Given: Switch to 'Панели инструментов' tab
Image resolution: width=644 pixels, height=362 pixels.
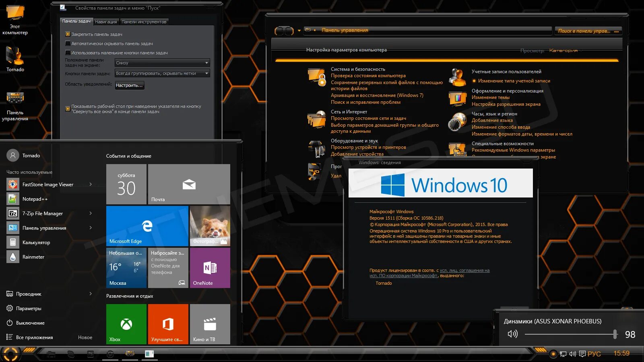Looking at the screenshot, I should 144,22.
